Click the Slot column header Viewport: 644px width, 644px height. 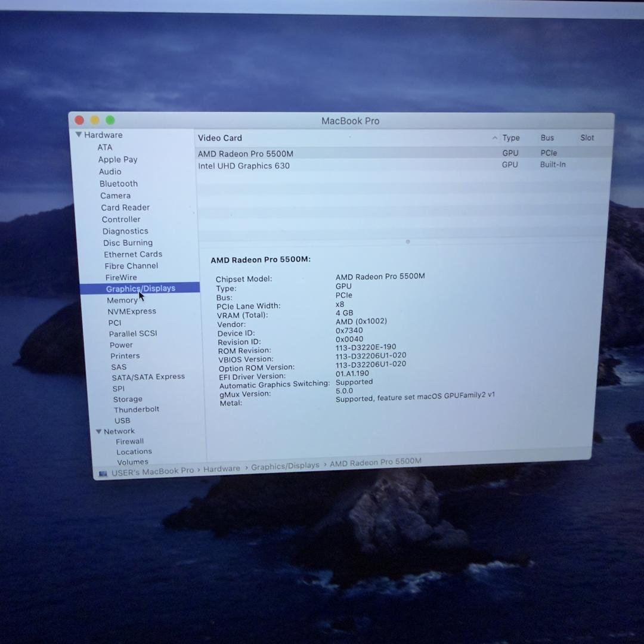587,138
